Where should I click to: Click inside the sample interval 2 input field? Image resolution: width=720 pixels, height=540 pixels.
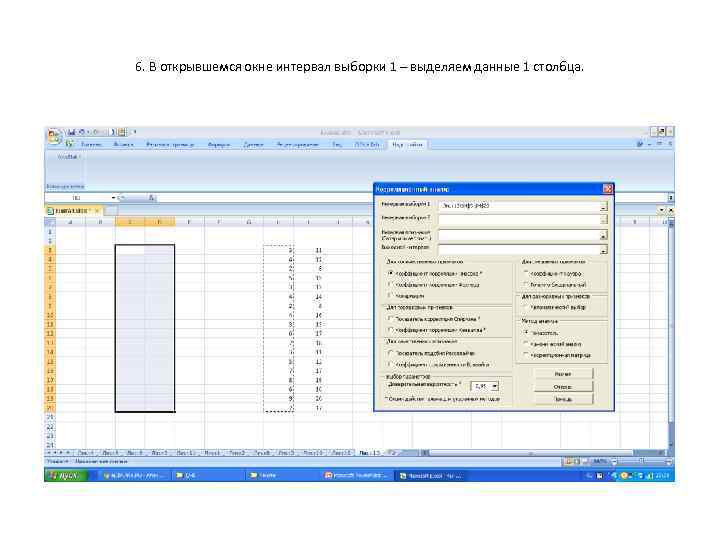pyautogui.click(x=519, y=220)
